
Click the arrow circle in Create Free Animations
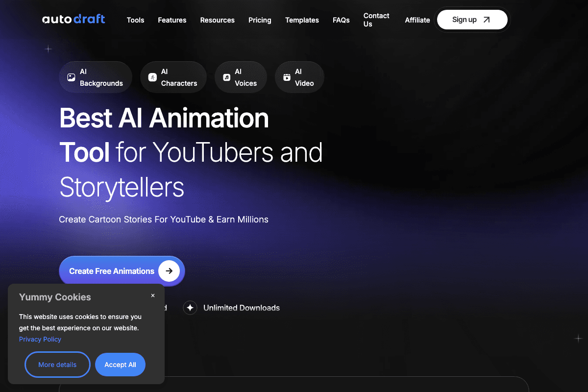click(169, 271)
